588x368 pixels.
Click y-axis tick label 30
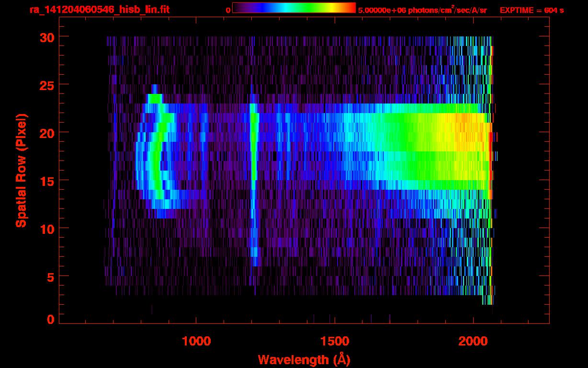tap(46, 37)
